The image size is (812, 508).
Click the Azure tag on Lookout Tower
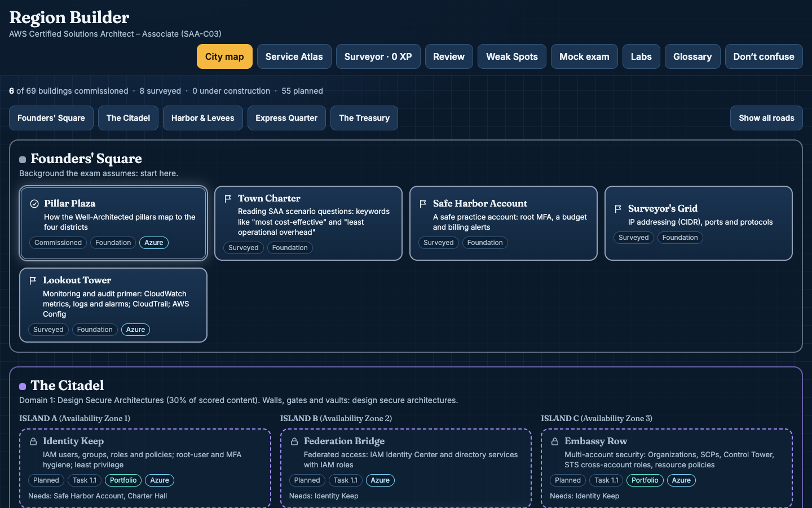coord(135,330)
